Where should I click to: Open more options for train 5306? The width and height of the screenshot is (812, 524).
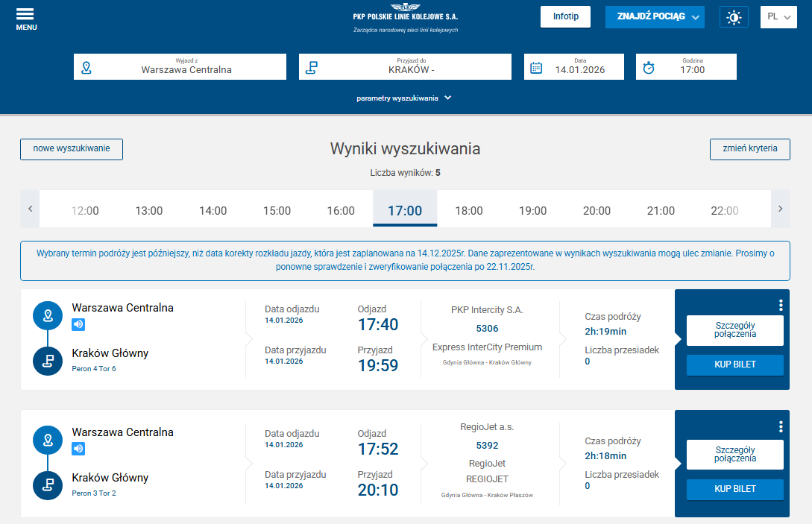781,305
